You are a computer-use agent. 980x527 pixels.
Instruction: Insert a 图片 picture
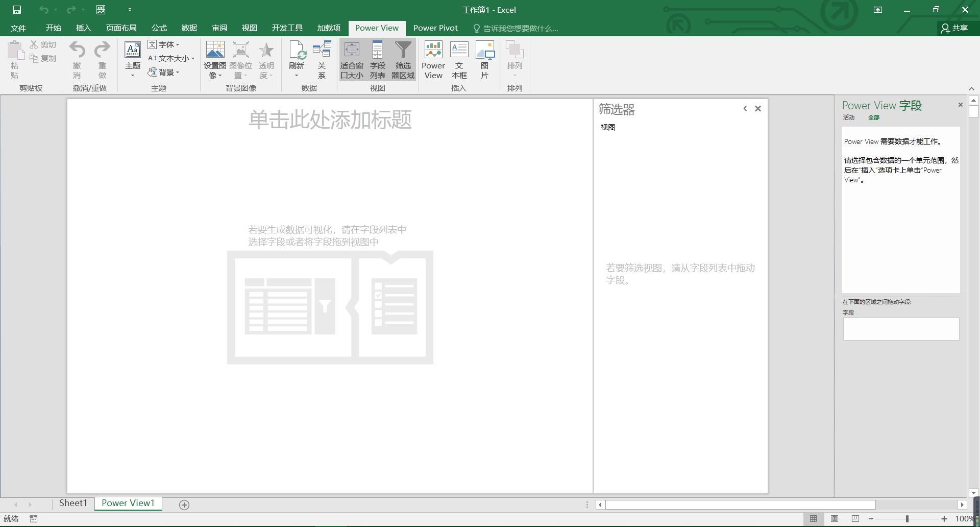pos(485,60)
